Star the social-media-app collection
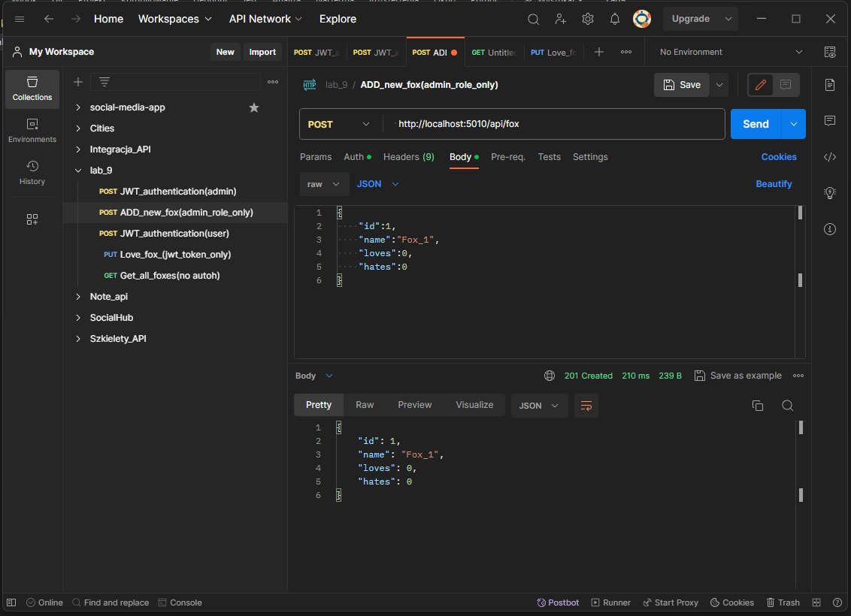 click(254, 107)
